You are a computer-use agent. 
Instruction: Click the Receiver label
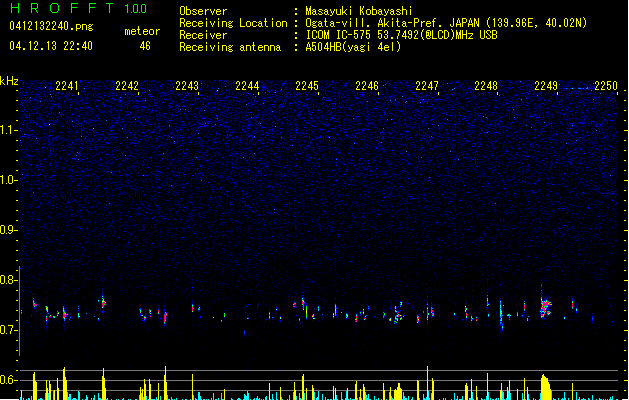coord(203,35)
